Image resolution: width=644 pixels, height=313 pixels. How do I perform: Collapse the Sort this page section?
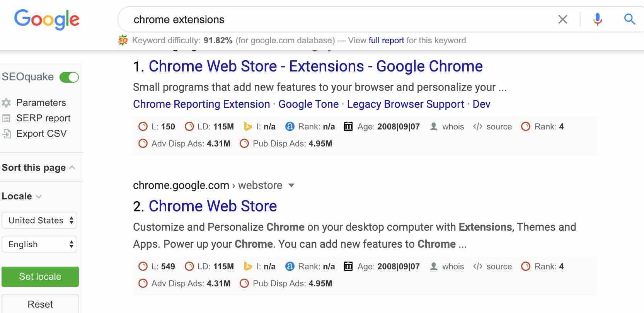click(72, 167)
